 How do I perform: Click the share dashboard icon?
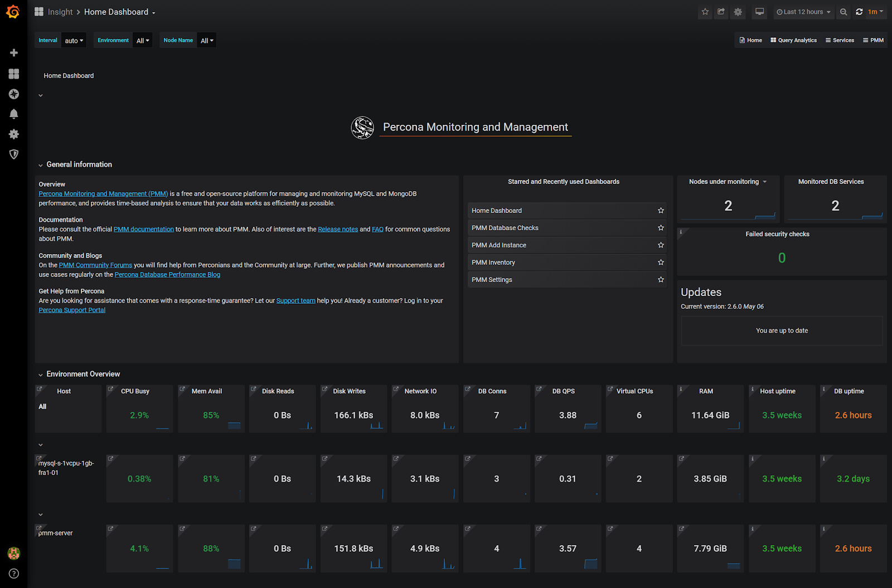click(721, 12)
